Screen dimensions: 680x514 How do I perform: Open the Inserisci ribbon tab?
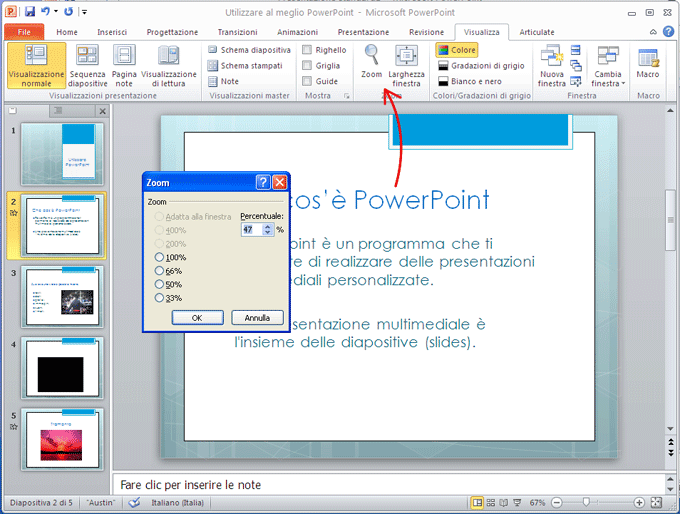tap(112, 32)
